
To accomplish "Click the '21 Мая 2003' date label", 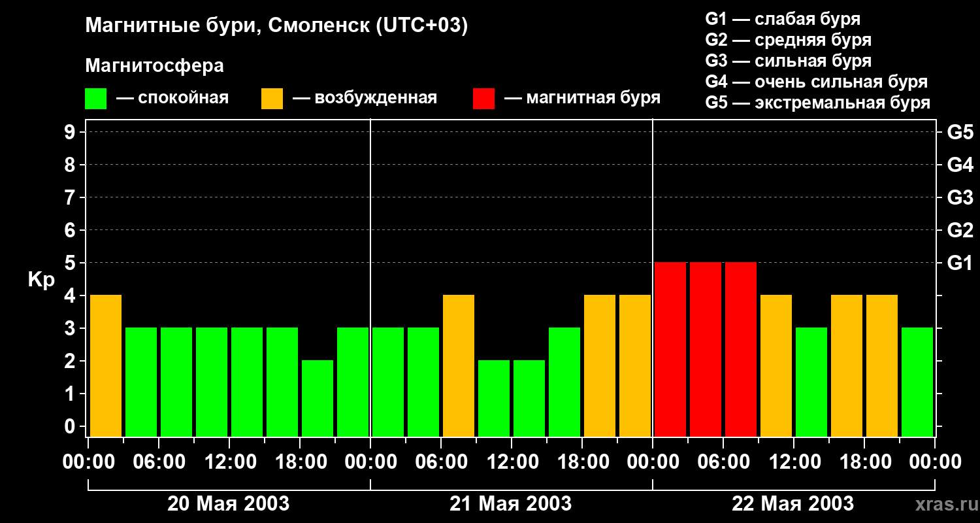I will [x=511, y=504].
